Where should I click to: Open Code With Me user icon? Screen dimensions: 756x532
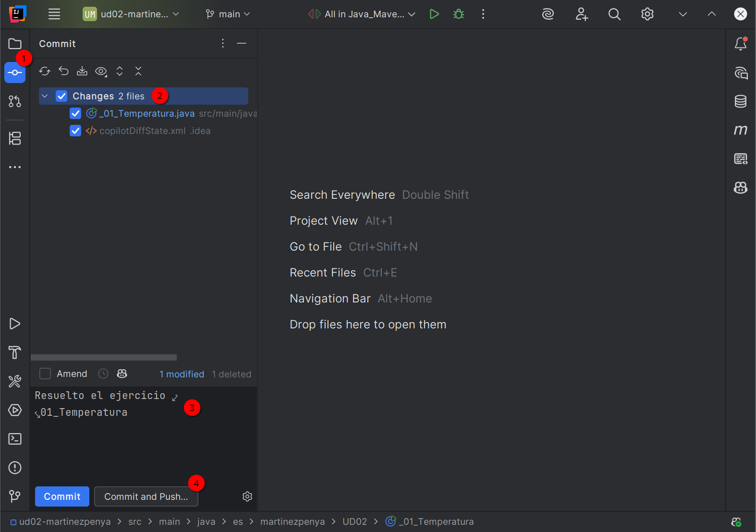pyautogui.click(x=582, y=14)
